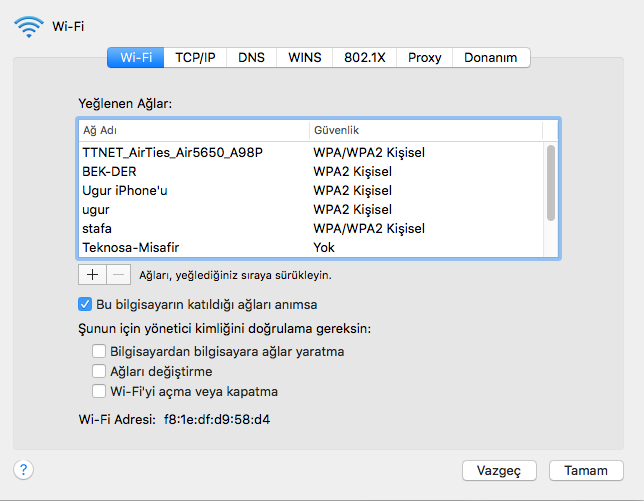Click the 'Yeğlenen Ağlar:' label
This screenshot has width=644, height=501.
point(125,103)
